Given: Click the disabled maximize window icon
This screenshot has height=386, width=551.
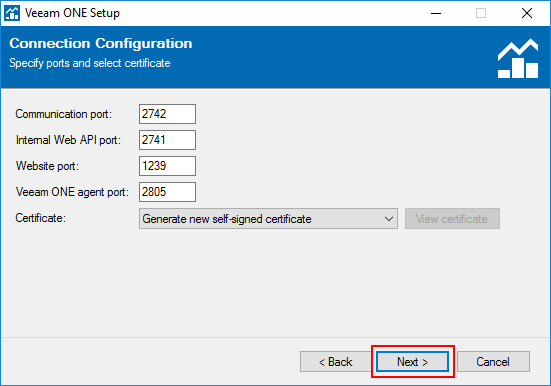Looking at the screenshot, I should tap(481, 13).
